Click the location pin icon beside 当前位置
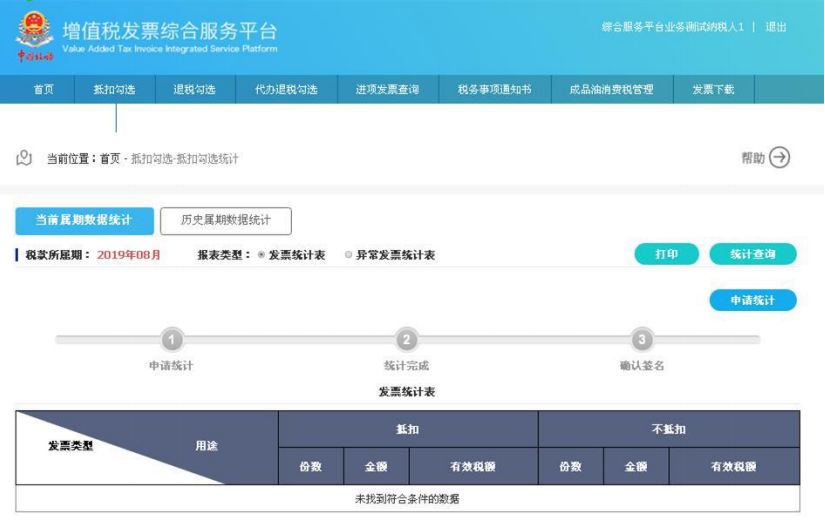Image resolution: width=825 pixels, height=524 pixels. pos(24,158)
